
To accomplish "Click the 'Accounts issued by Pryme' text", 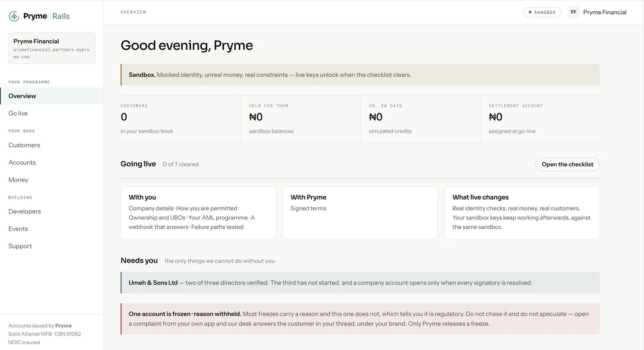I will 40,325.
